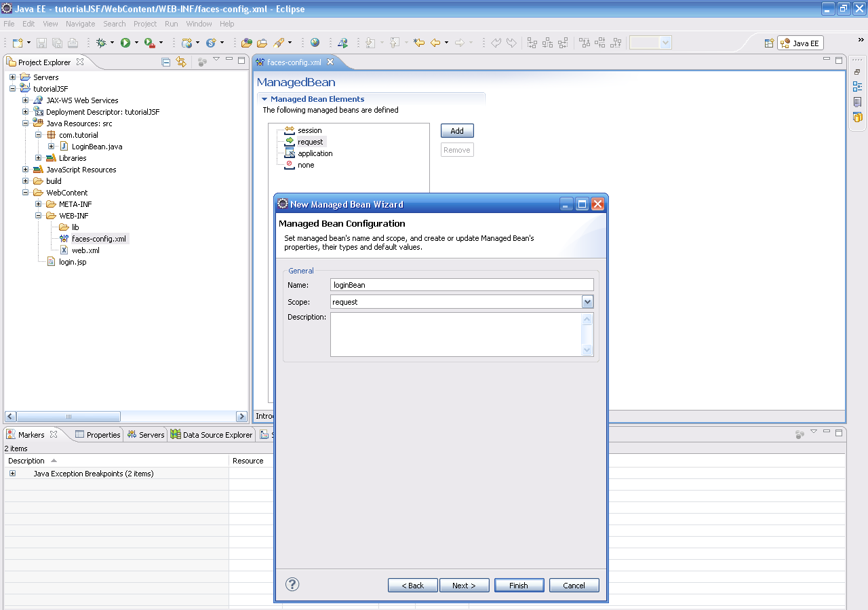Open the Outline fast view icon
The width and height of the screenshot is (868, 610).
(x=857, y=87)
